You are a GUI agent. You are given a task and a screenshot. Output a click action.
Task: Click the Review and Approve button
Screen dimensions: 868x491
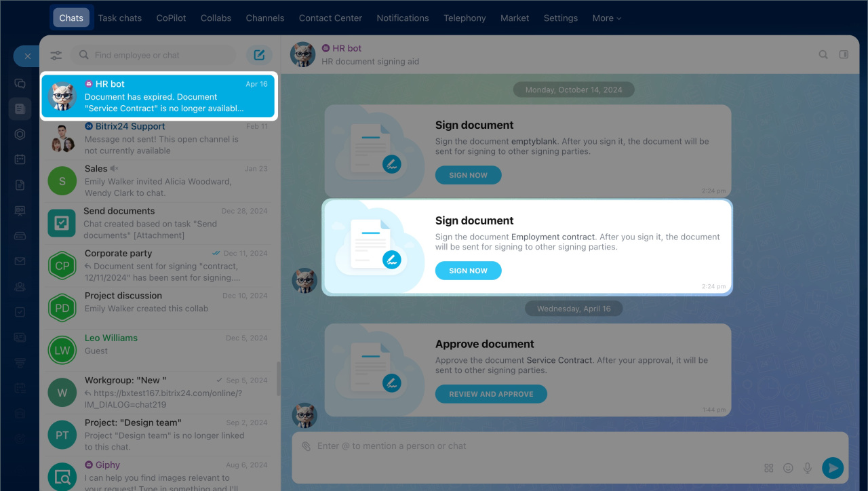coord(491,394)
